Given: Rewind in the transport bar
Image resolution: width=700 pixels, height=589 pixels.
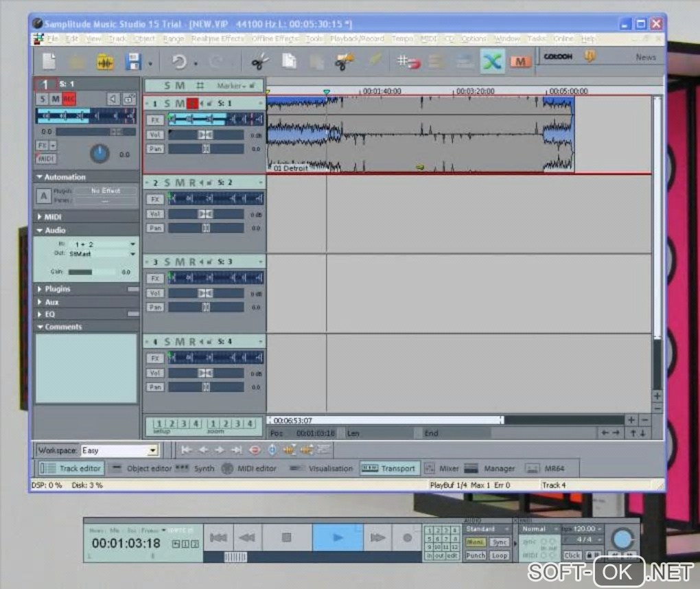Looking at the screenshot, I should pos(247,538).
